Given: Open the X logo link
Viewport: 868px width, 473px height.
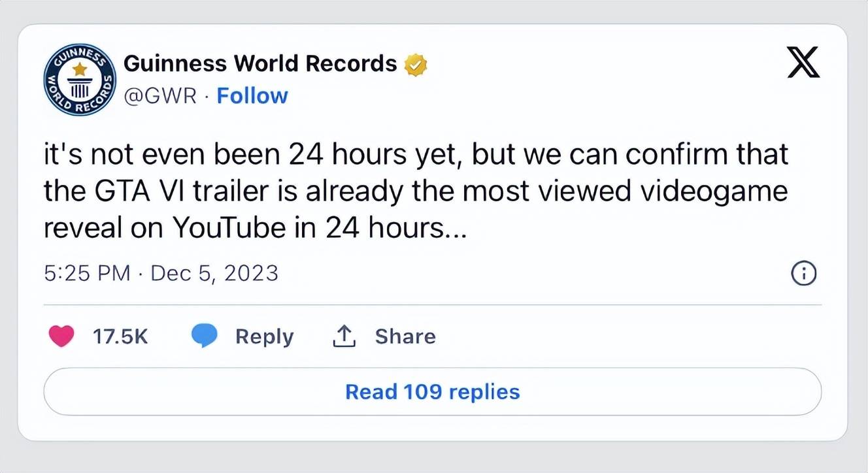Looking at the screenshot, I should click(x=803, y=64).
